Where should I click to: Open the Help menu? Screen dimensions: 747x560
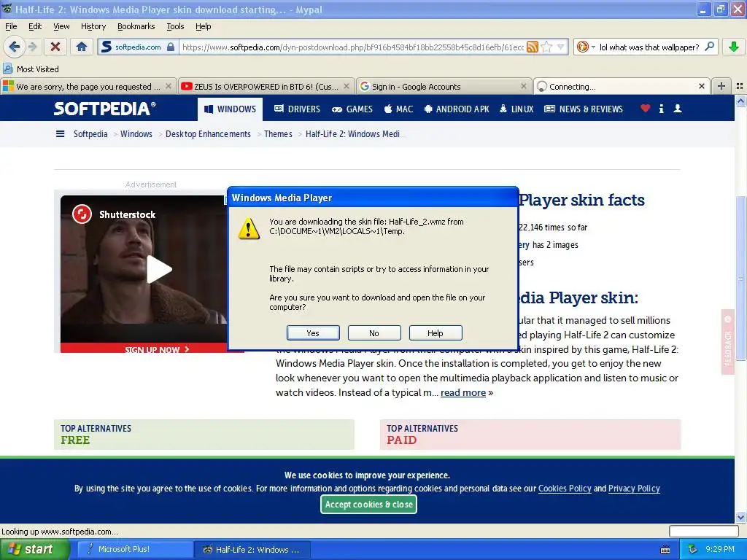[x=203, y=26]
